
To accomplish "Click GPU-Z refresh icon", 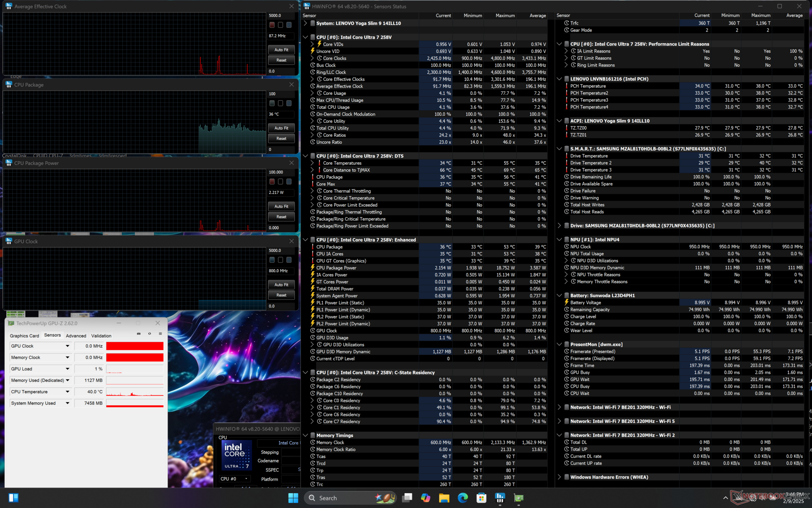I will coord(150,334).
